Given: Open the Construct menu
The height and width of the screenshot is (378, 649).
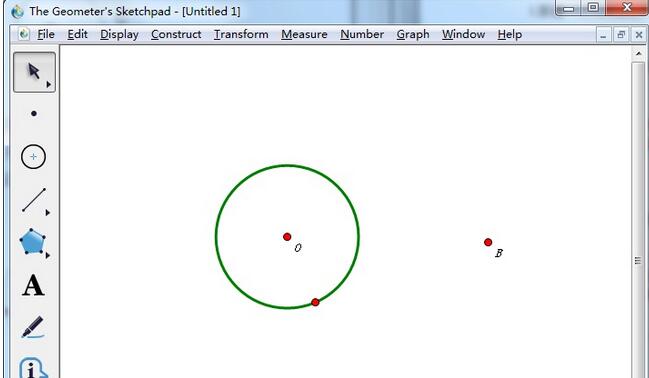Looking at the screenshot, I should [x=176, y=34].
